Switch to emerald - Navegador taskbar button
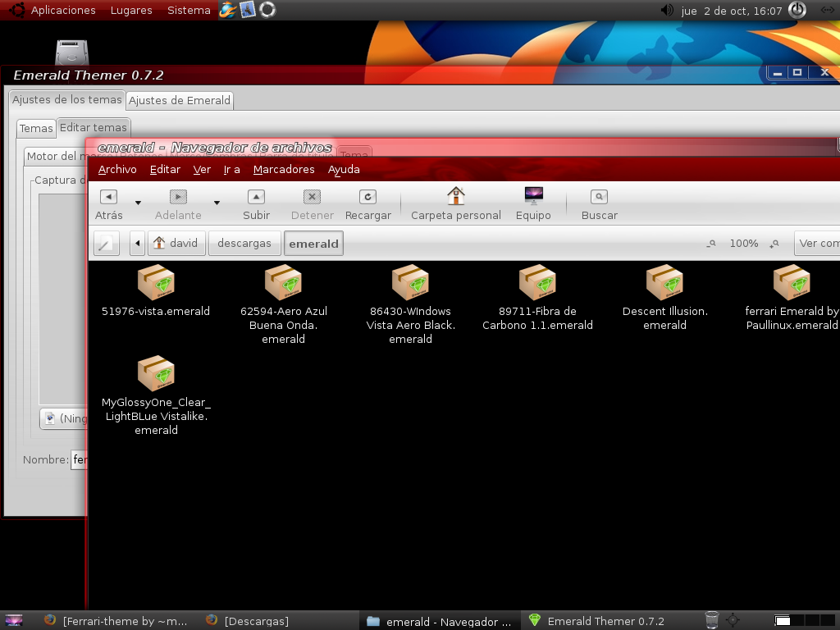 point(440,621)
